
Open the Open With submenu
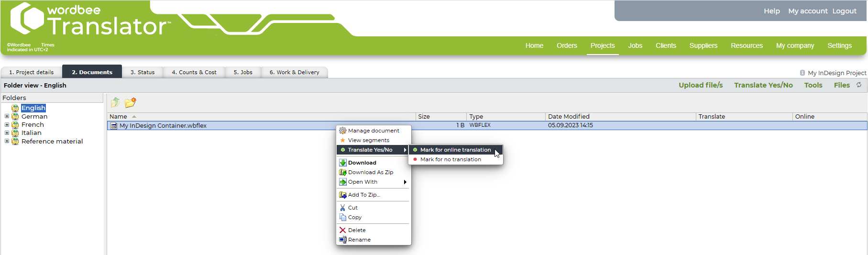coord(373,182)
